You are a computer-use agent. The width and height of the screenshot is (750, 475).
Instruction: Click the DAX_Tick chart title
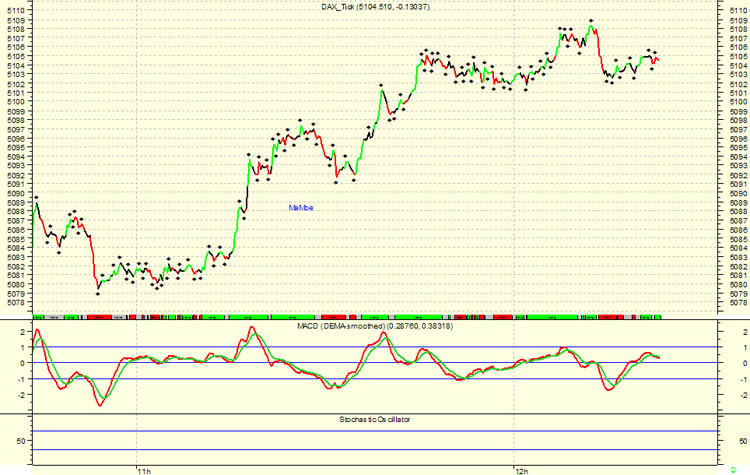[x=375, y=7]
